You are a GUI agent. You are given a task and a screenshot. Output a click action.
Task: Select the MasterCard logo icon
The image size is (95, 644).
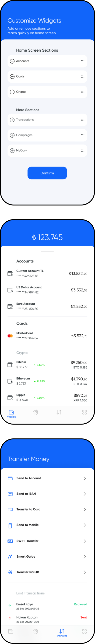point(10,336)
